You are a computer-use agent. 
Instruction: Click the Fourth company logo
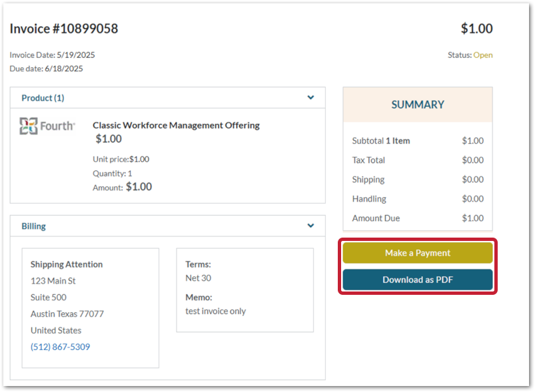pos(47,126)
